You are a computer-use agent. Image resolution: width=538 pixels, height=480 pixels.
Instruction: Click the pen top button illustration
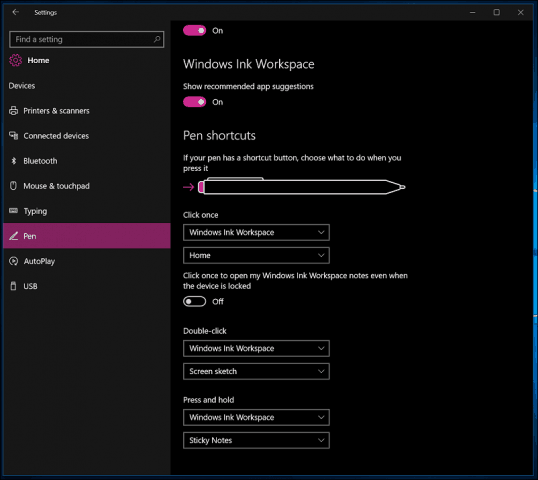[x=201, y=187]
